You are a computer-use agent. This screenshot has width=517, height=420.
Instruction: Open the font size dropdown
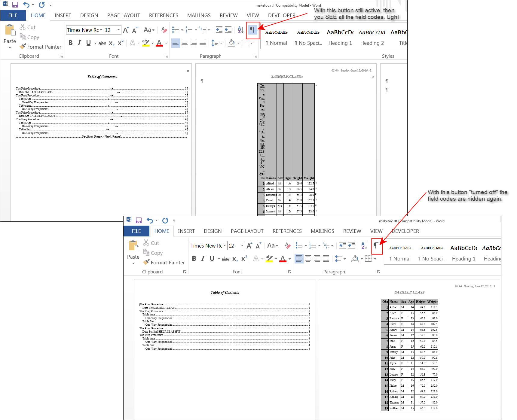pyautogui.click(x=118, y=30)
